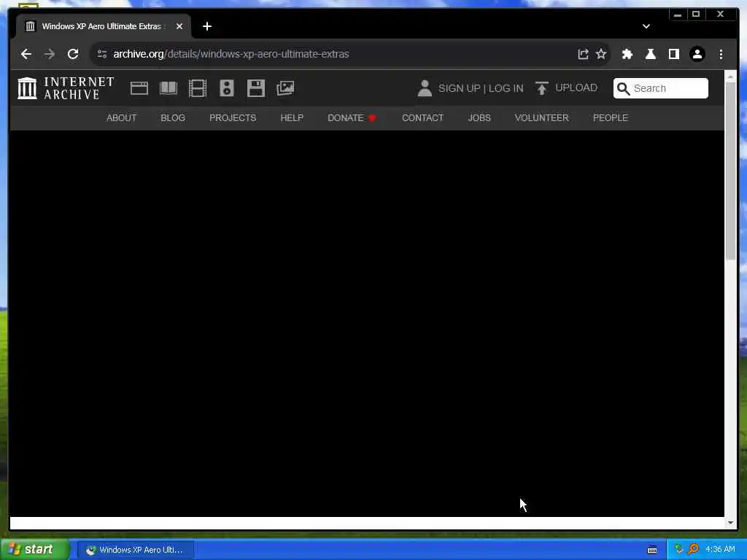Click the LOG IN link

click(506, 88)
